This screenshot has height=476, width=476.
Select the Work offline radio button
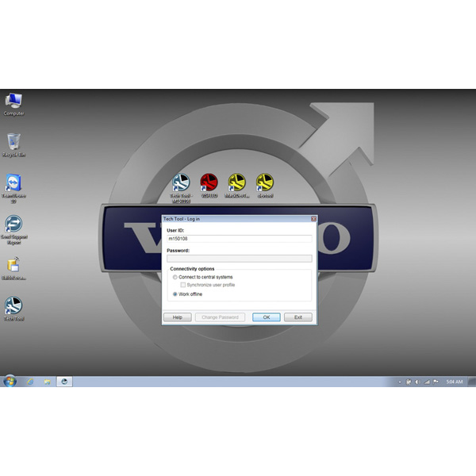click(175, 294)
